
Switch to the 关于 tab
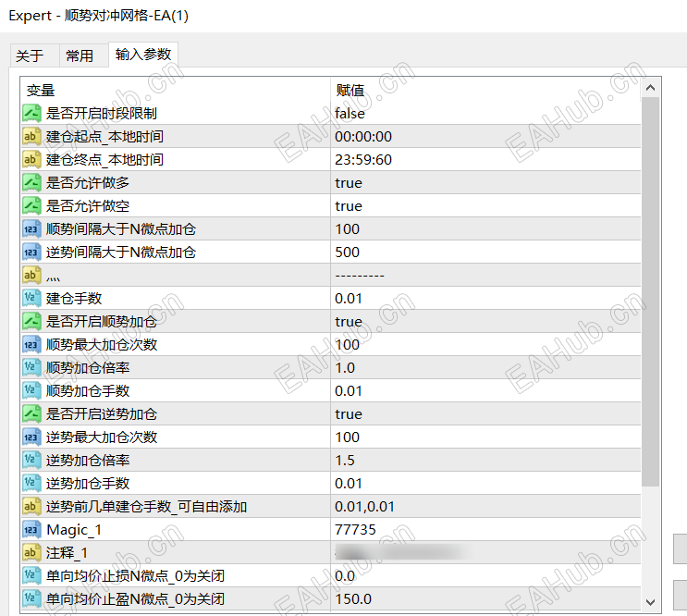(x=34, y=55)
